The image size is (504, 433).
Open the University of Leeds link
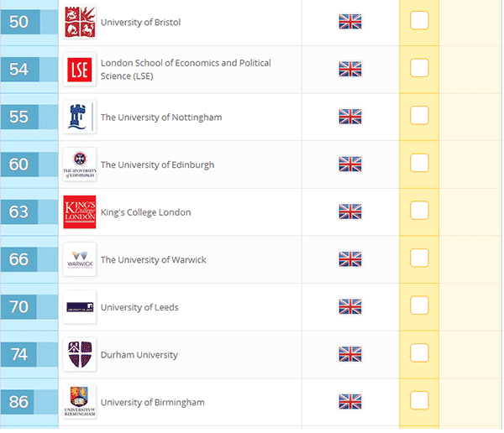click(139, 307)
